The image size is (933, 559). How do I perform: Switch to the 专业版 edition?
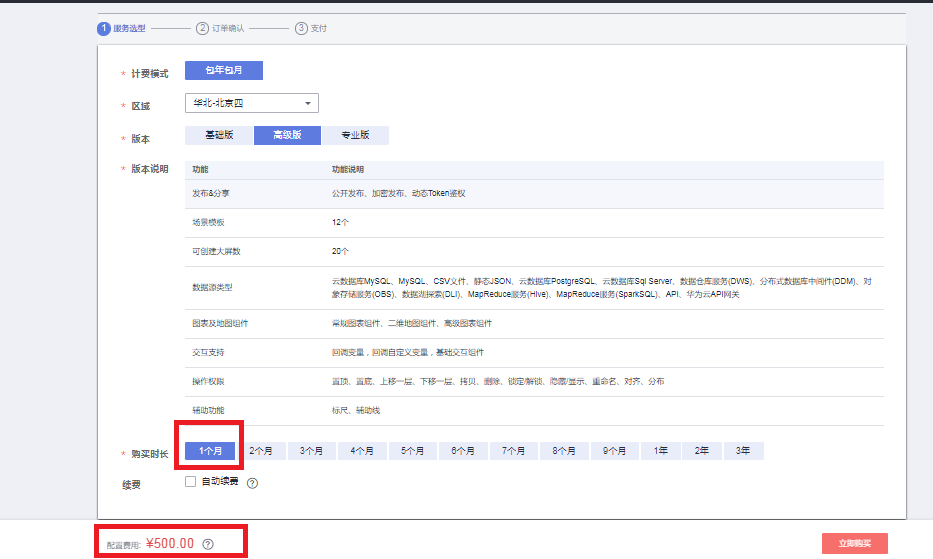pos(355,135)
